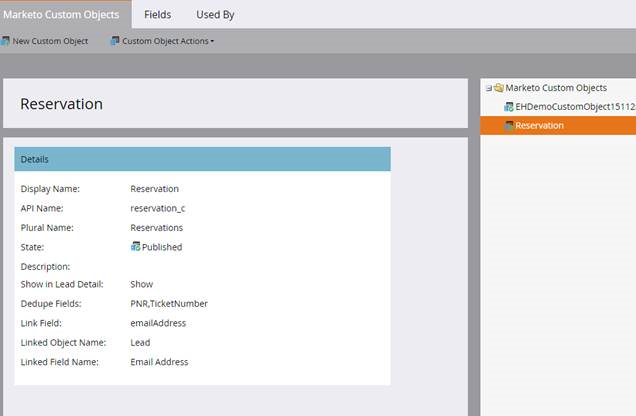The image size is (636, 416).
Task: Collapse the Marketo Custom Objects tree node
Action: (488, 88)
